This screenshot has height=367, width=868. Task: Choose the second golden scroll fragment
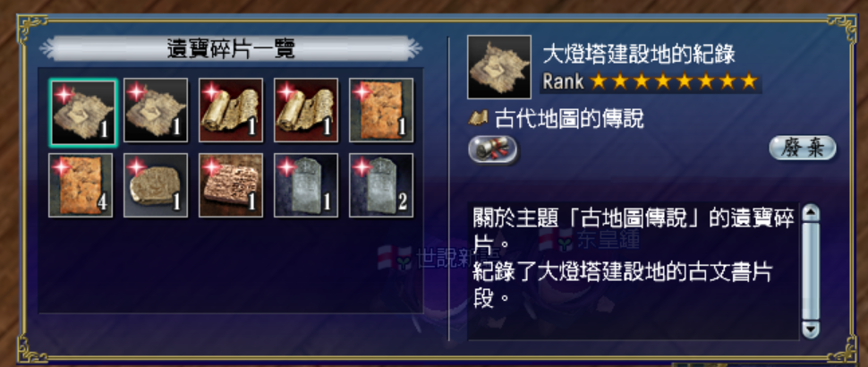306,110
